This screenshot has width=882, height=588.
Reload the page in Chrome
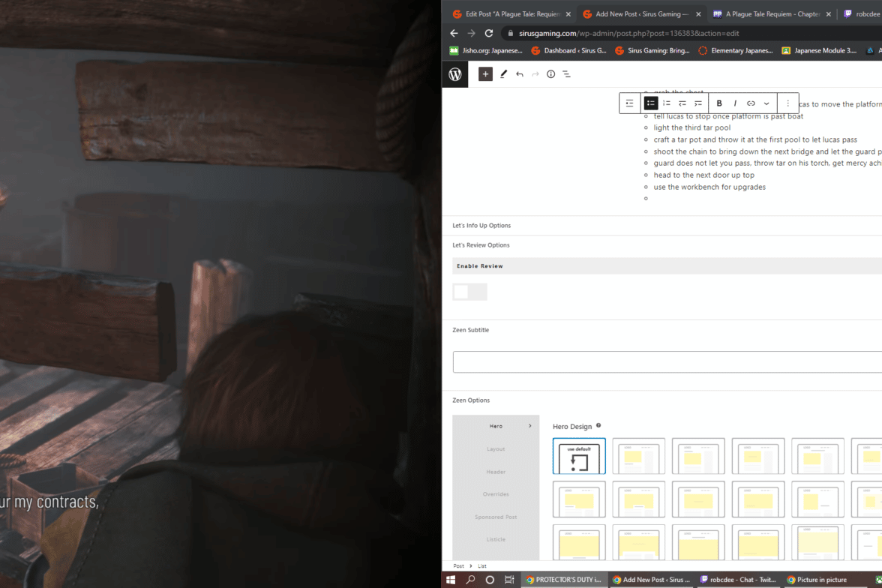(489, 33)
